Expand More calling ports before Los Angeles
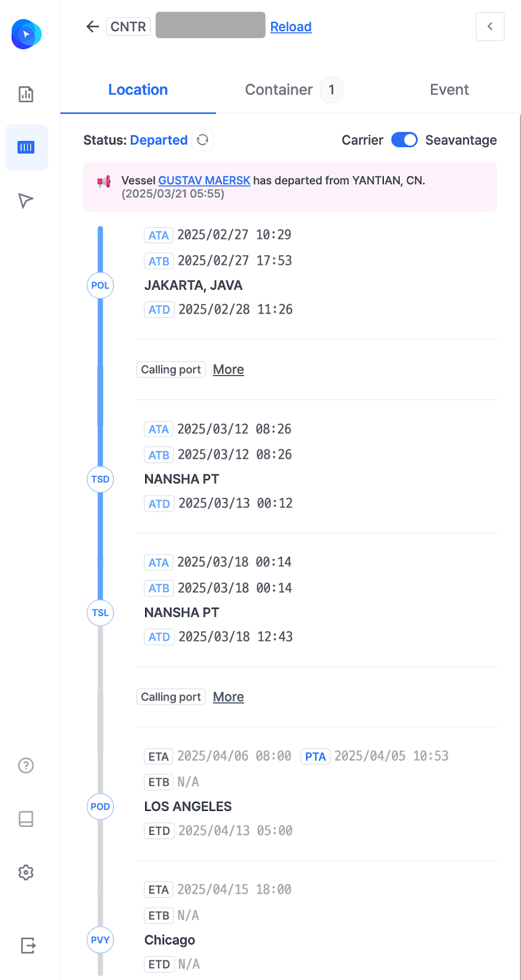This screenshot has height=980, width=521. (x=228, y=697)
